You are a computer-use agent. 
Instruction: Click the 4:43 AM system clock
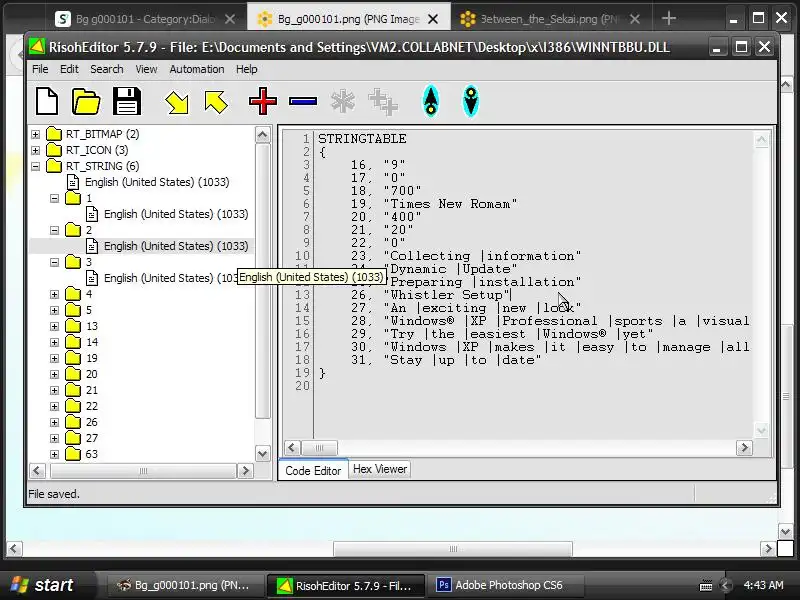pos(763,585)
